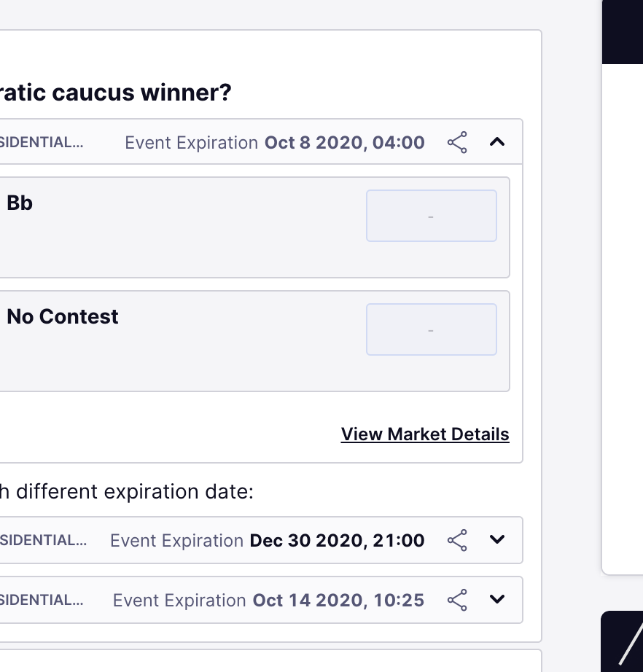This screenshot has width=643, height=672.
Task: Expand the Oct 14 2020 market row
Action: [497, 600]
